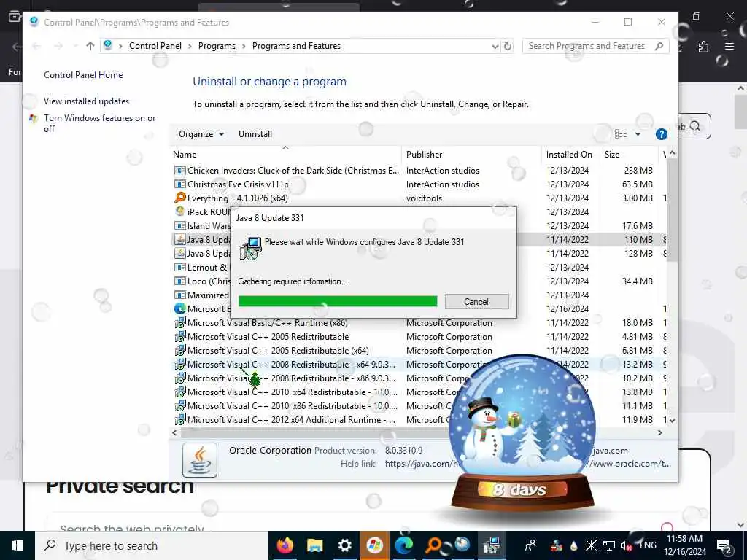Go up one level with the Up arrow
747x560 pixels.
(x=90, y=46)
